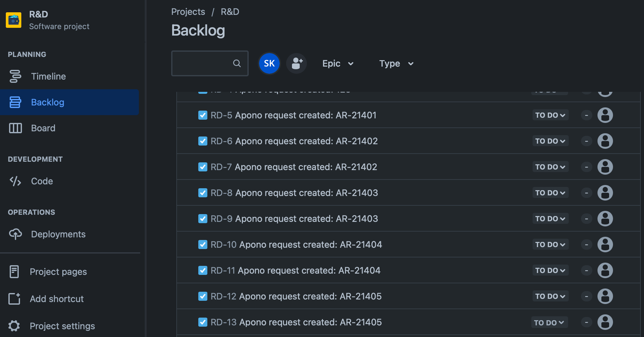Click the R&D project avatar icon
This screenshot has height=337, width=644.
click(x=14, y=20)
